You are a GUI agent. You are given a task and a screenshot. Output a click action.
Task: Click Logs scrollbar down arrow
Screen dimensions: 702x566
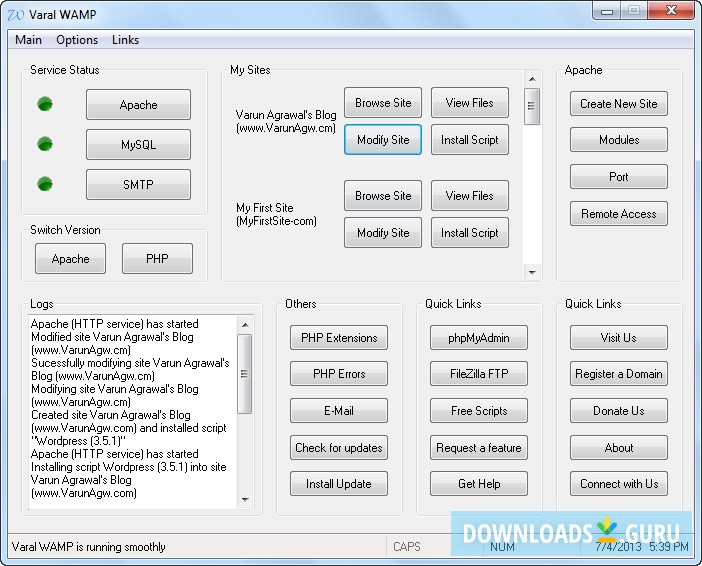click(x=245, y=500)
